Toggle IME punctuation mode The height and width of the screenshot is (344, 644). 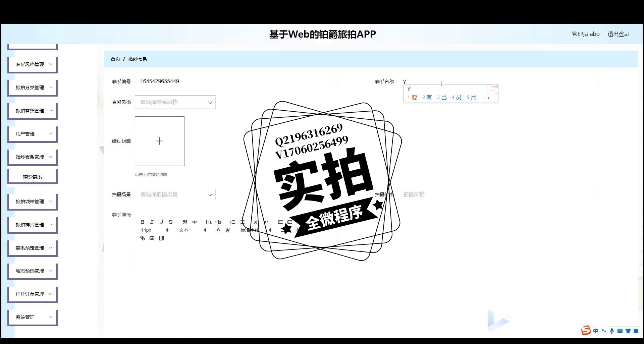point(604,331)
